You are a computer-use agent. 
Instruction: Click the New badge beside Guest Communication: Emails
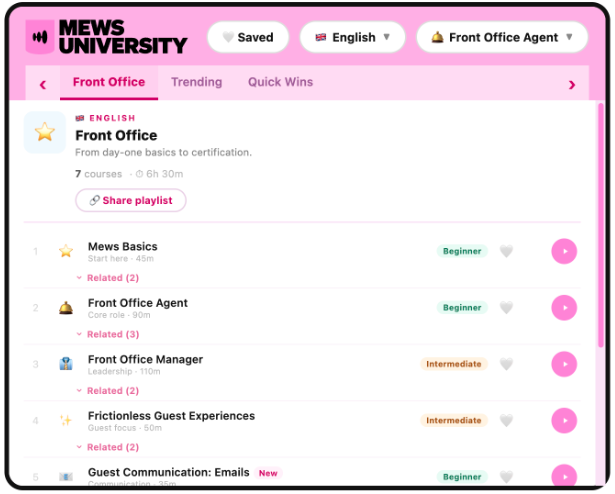tap(268, 473)
